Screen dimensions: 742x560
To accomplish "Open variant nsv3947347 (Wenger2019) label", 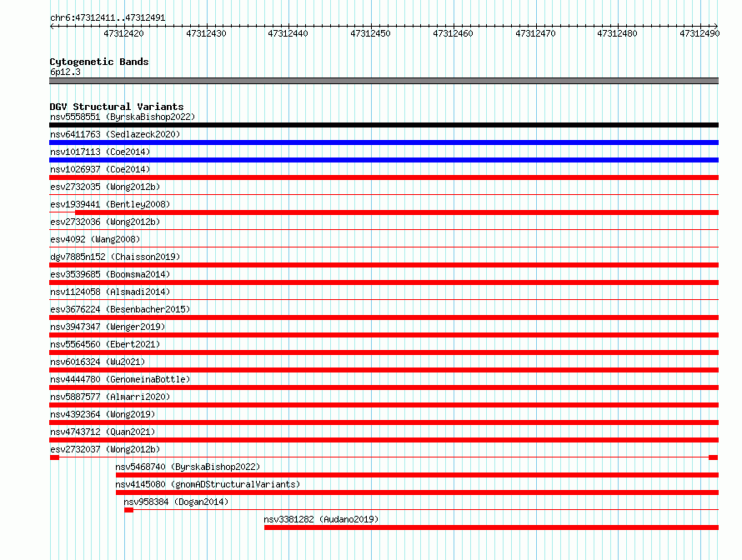I will (108, 327).
